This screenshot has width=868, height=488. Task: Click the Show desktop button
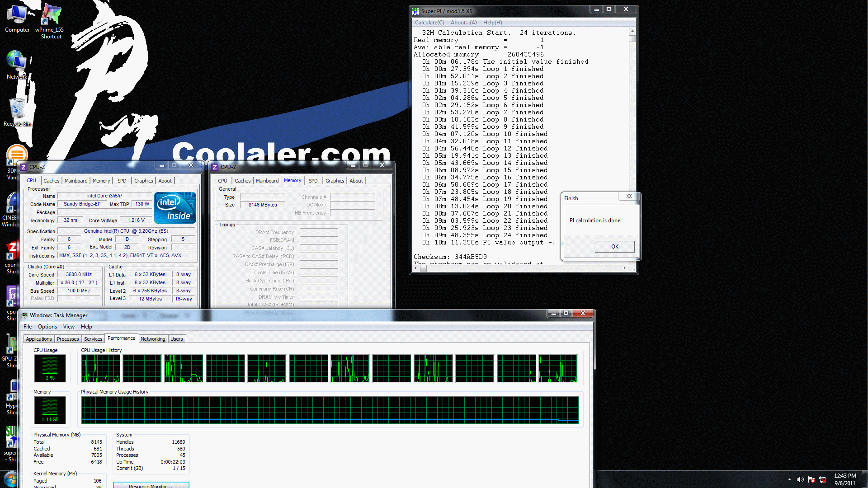[x=865, y=479]
